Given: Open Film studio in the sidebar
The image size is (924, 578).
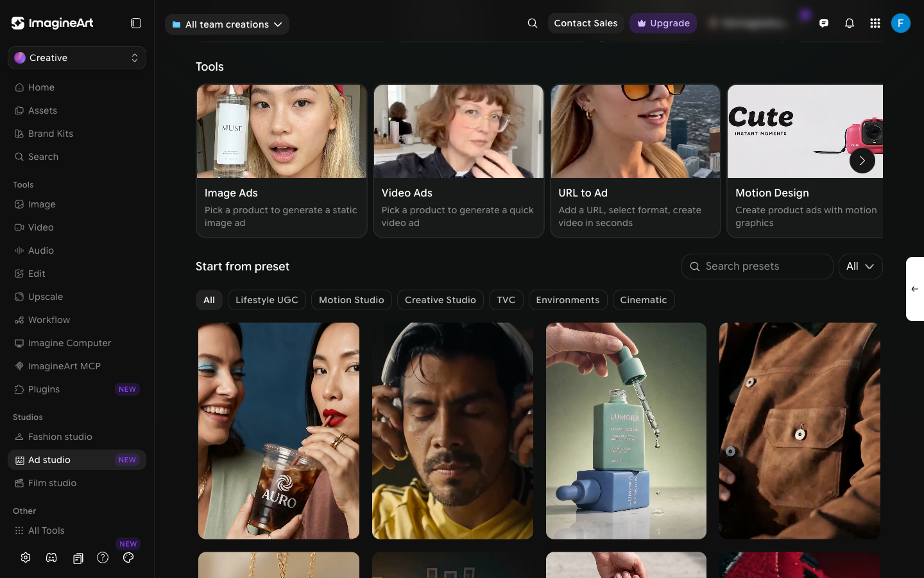Looking at the screenshot, I should click(x=77, y=483).
